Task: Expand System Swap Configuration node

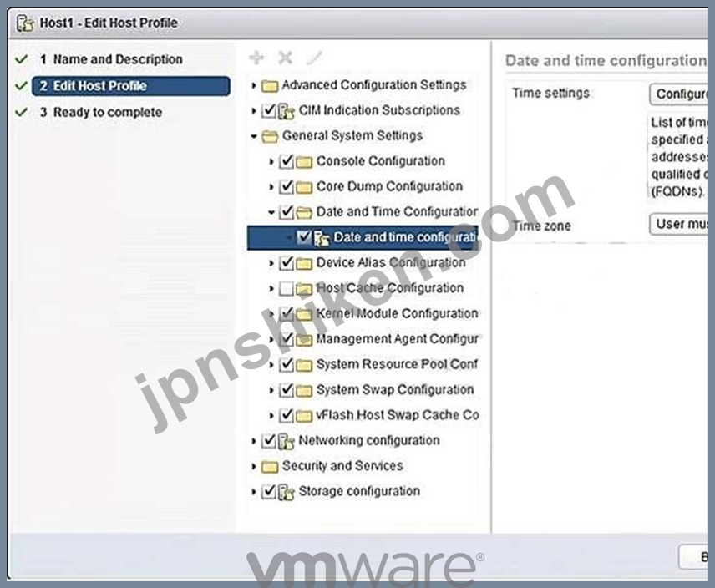Action: click(271, 390)
